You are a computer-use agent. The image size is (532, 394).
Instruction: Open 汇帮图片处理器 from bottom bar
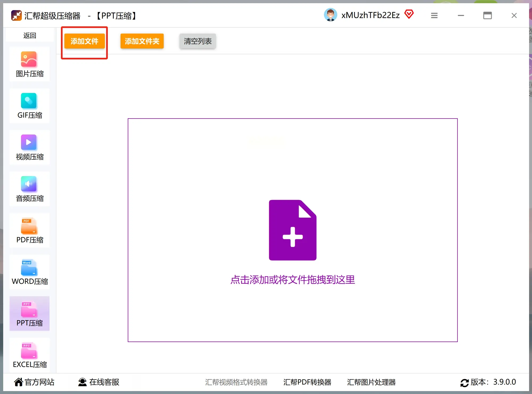pyautogui.click(x=371, y=382)
